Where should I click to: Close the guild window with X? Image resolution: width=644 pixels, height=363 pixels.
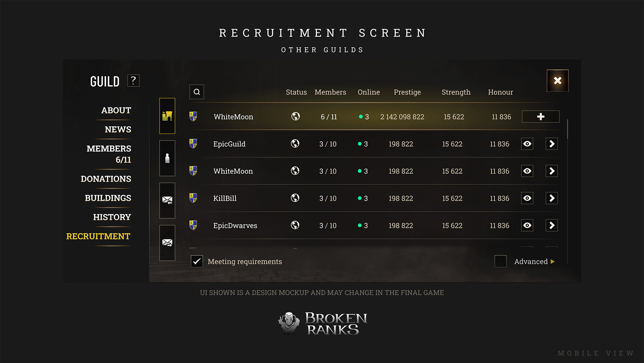pos(557,81)
